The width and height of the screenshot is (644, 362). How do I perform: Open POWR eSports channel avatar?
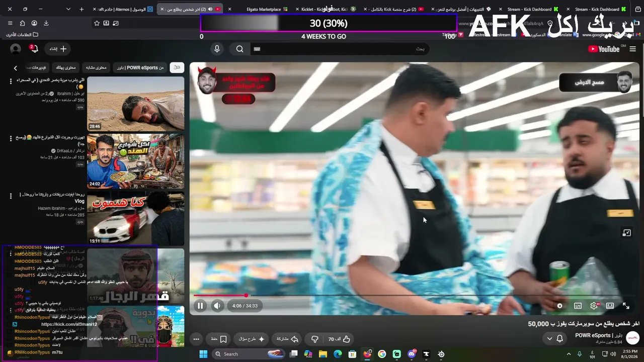632,338
